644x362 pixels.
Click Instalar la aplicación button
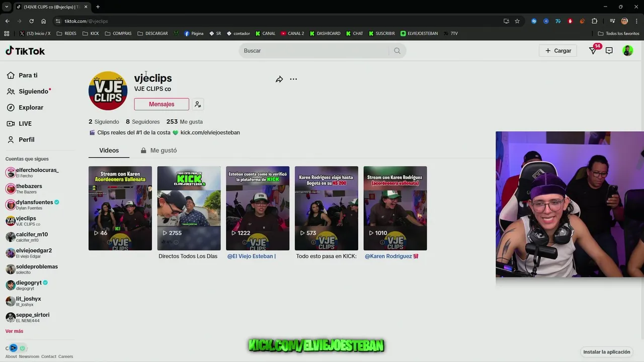(x=606, y=352)
